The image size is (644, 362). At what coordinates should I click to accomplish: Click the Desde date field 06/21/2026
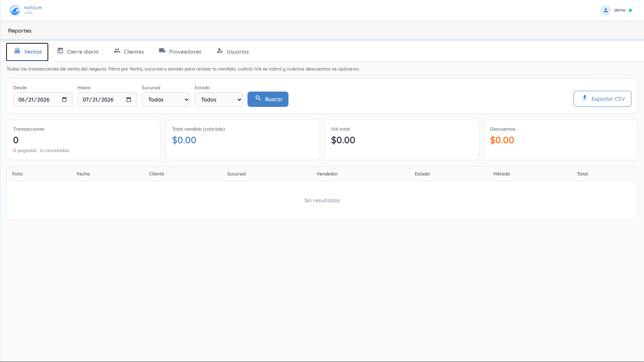(x=43, y=100)
